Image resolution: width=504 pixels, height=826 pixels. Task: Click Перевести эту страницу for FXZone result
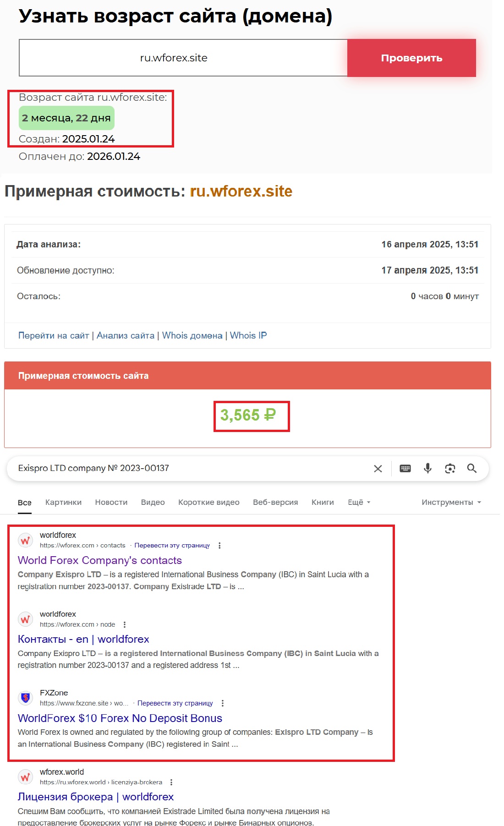175,703
